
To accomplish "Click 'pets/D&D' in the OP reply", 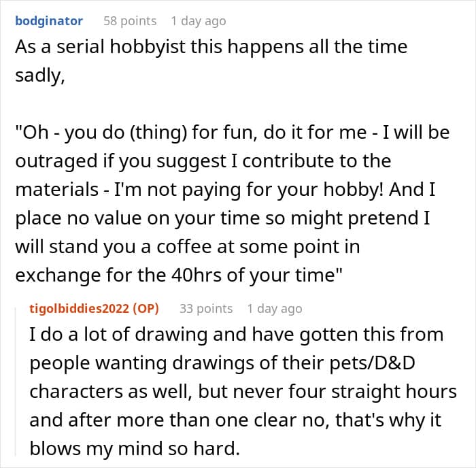I will coord(372,363).
